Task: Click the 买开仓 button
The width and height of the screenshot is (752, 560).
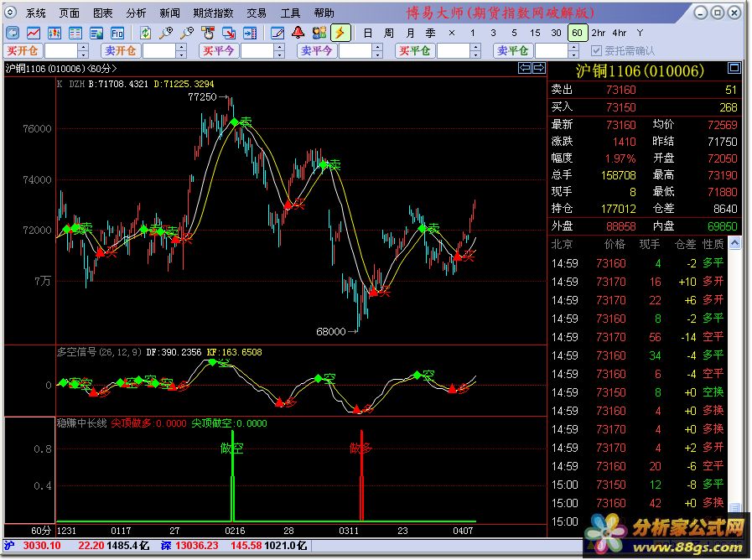Action: (x=23, y=51)
